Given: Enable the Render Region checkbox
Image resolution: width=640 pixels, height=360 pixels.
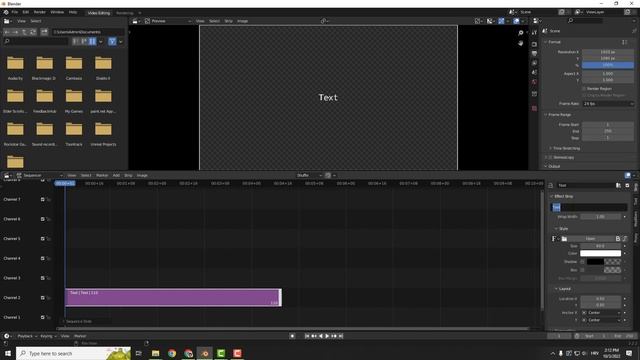Looking at the screenshot, I should point(584,89).
